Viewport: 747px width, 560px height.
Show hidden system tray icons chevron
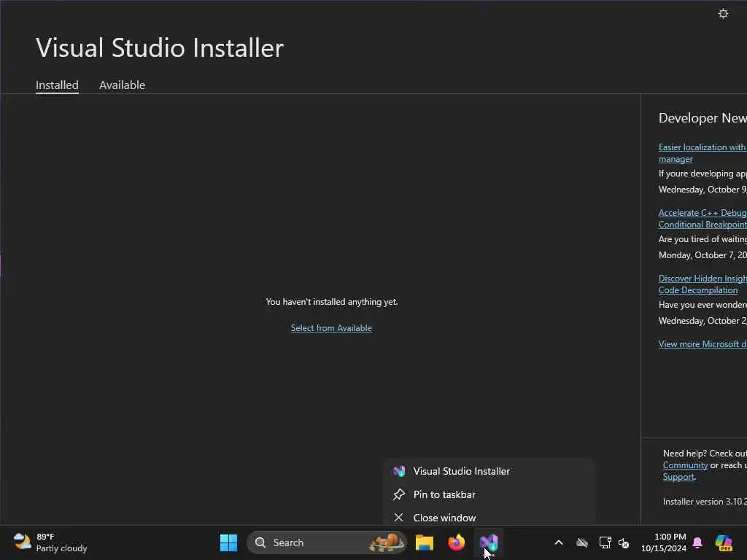[559, 542]
